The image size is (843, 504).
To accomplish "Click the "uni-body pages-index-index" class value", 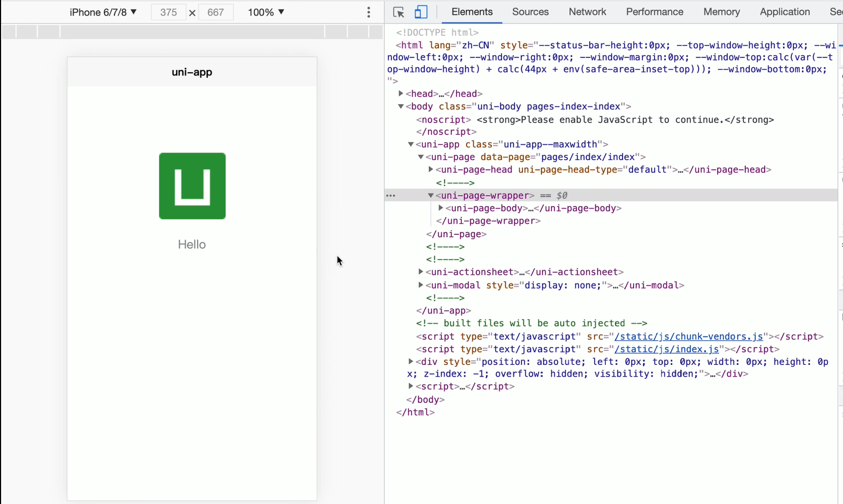I will tap(549, 106).
